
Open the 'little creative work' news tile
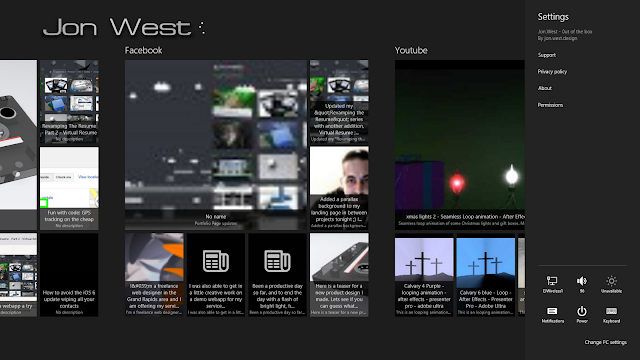tap(216, 275)
